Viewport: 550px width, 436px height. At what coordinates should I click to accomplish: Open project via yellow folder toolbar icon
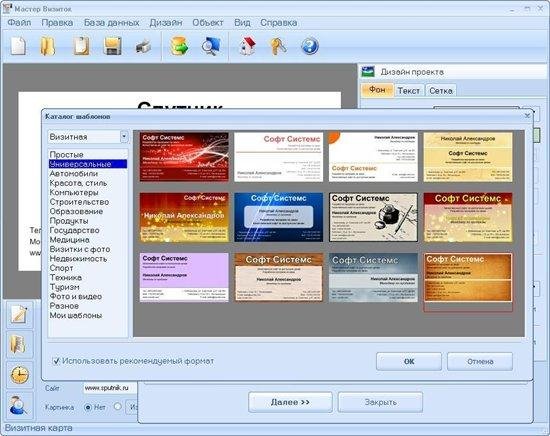[48, 46]
